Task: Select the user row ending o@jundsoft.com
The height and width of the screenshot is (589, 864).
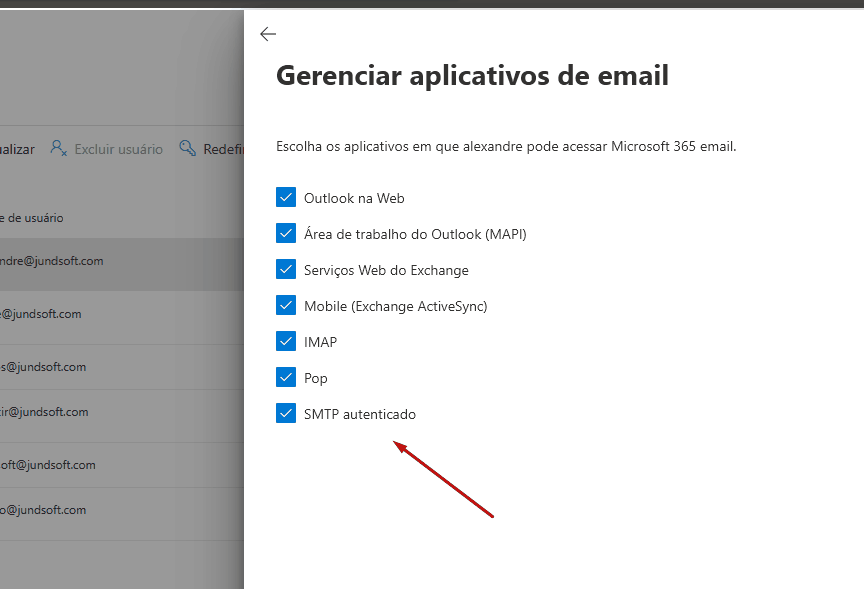Action: pyautogui.click(x=43, y=509)
